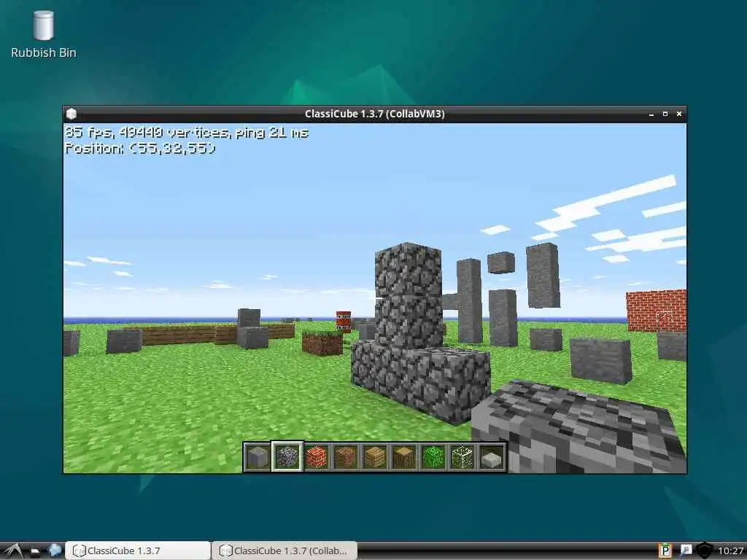Viewport: 747px width, 560px height.
Task: Click the tall cobblestone pillar in the world
Action: coord(409,295)
